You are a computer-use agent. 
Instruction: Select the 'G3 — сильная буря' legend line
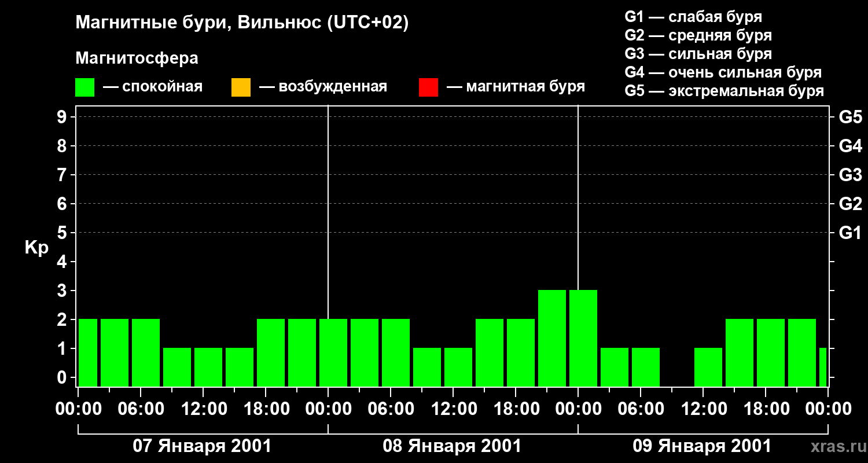point(698,54)
